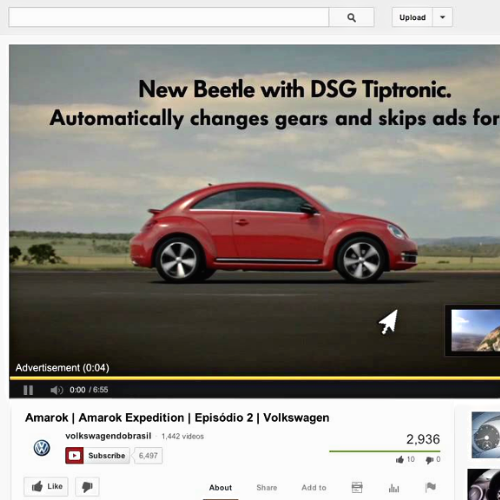Click the Amarok Expedition video title
This screenshot has height=500, width=500.
[x=177, y=418]
